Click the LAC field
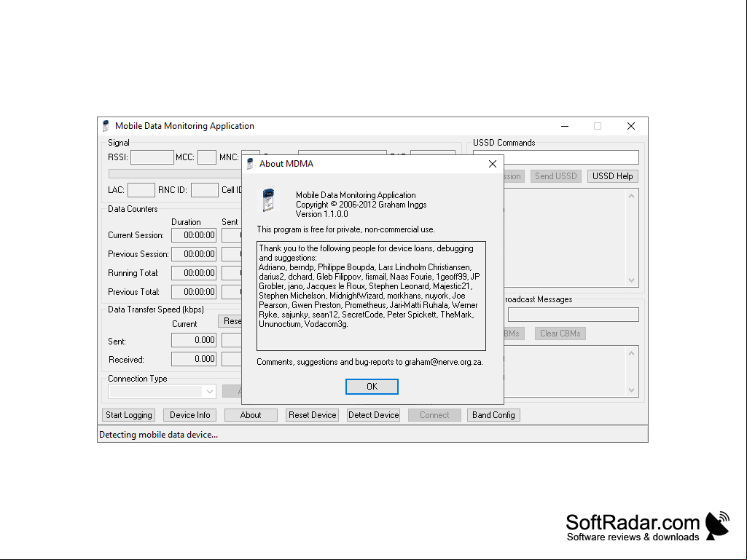This screenshot has width=747, height=560. [x=141, y=190]
